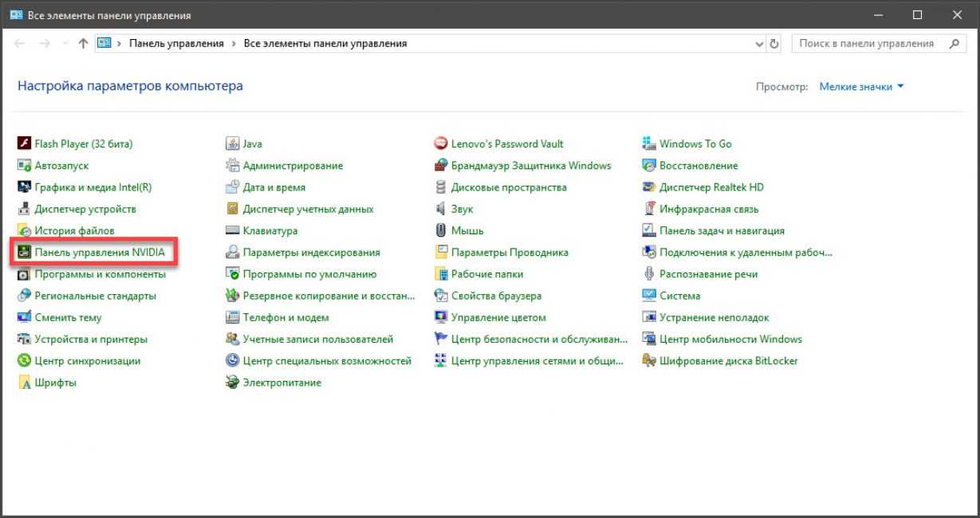This screenshot has height=518, width=980.
Task: Expand the address bar history dropdown
Action: click(759, 45)
